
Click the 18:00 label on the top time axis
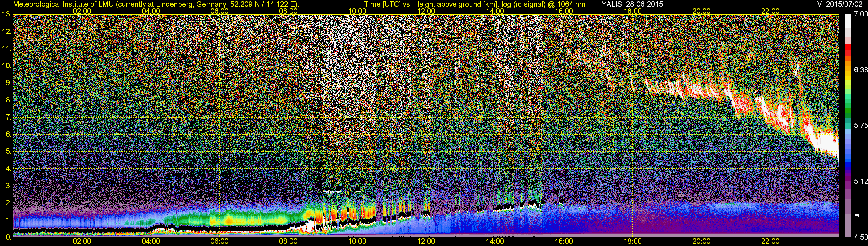[632, 11]
